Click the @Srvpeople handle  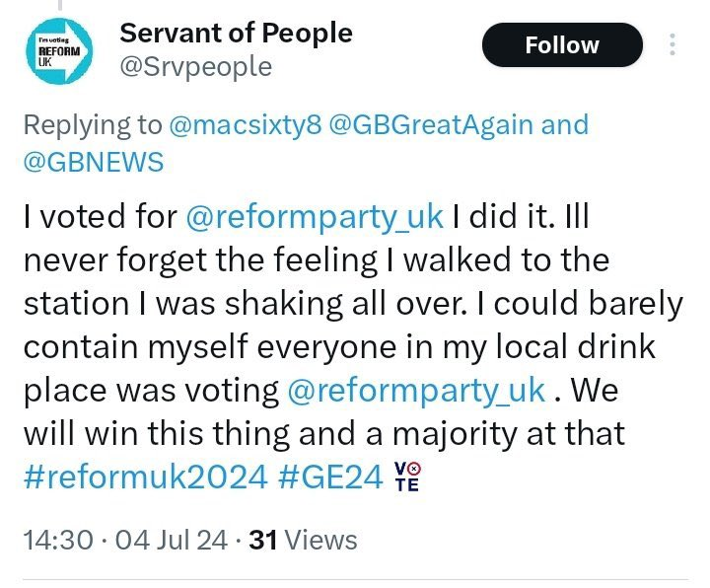coord(195,67)
